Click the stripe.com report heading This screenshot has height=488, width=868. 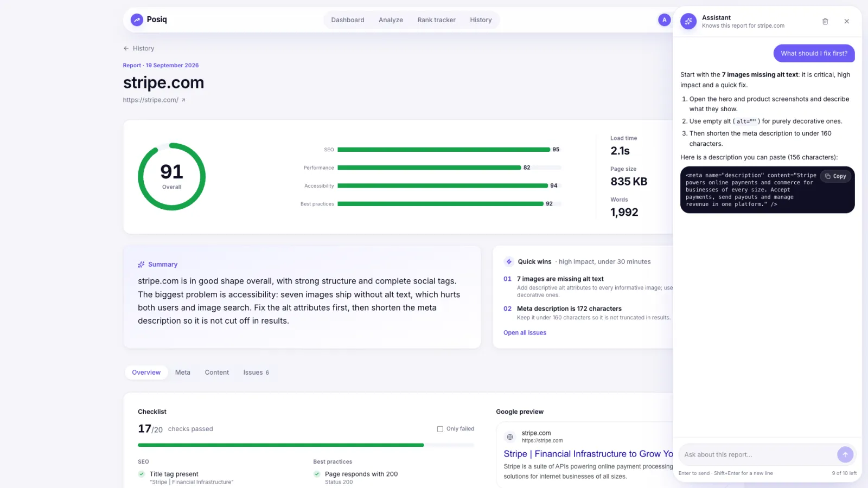click(163, 82)
